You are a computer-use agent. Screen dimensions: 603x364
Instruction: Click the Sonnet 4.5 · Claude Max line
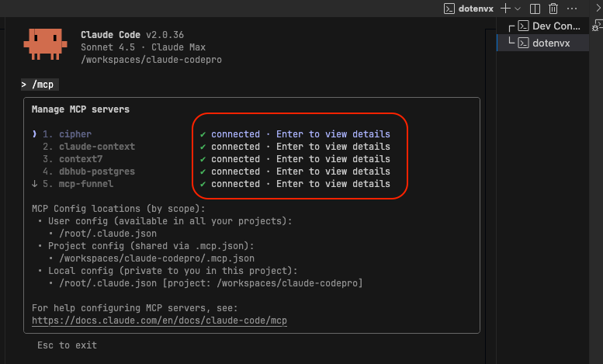[143, 47]
